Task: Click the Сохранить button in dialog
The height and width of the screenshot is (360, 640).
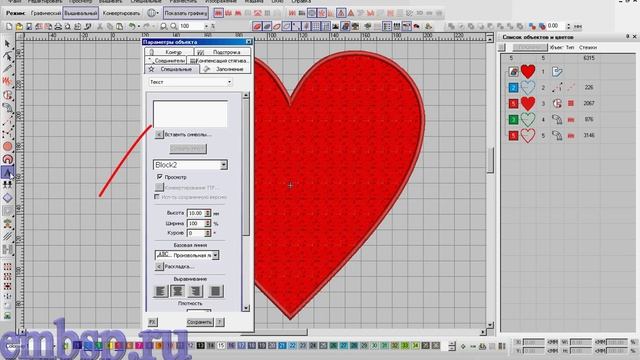Action: point(199,322)
